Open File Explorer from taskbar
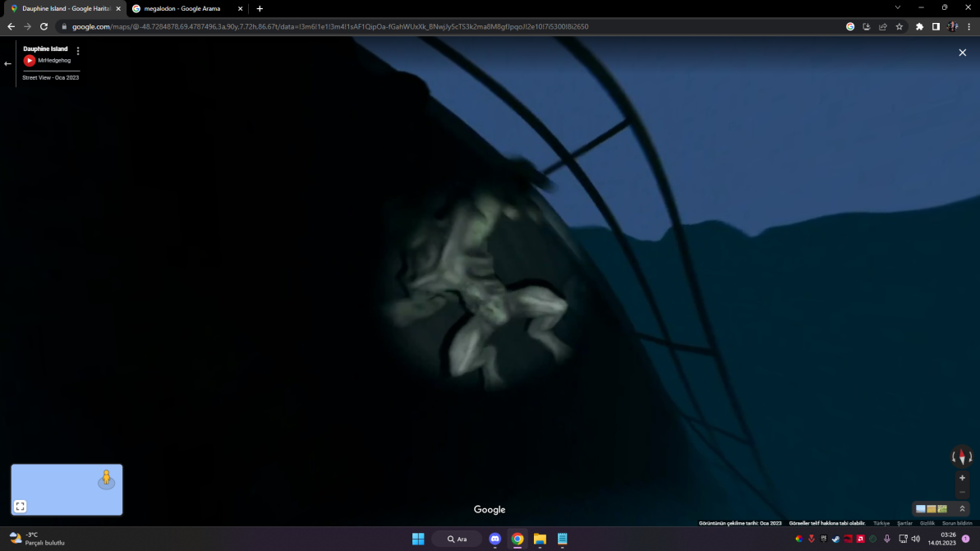 coord(540,539)
